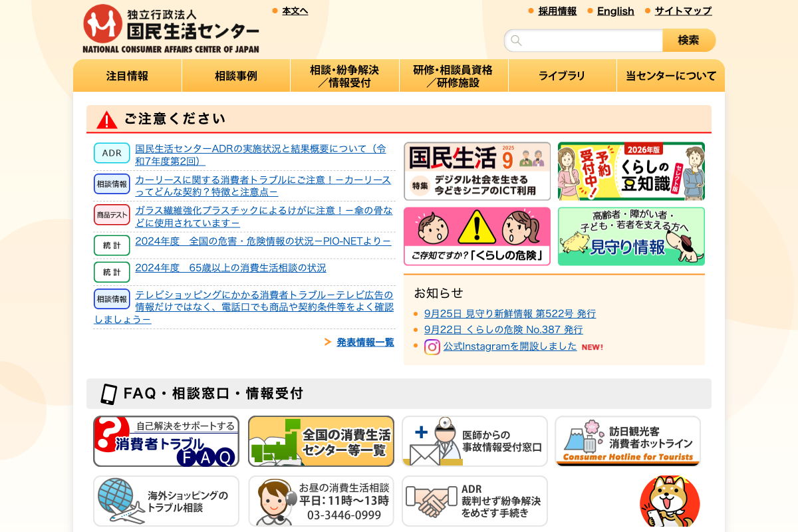The width and height of the screenshot is (798, 532).
Task: Open the 注目情報 navigation tab
Action: pyautogui.click(x=127, y=76)
